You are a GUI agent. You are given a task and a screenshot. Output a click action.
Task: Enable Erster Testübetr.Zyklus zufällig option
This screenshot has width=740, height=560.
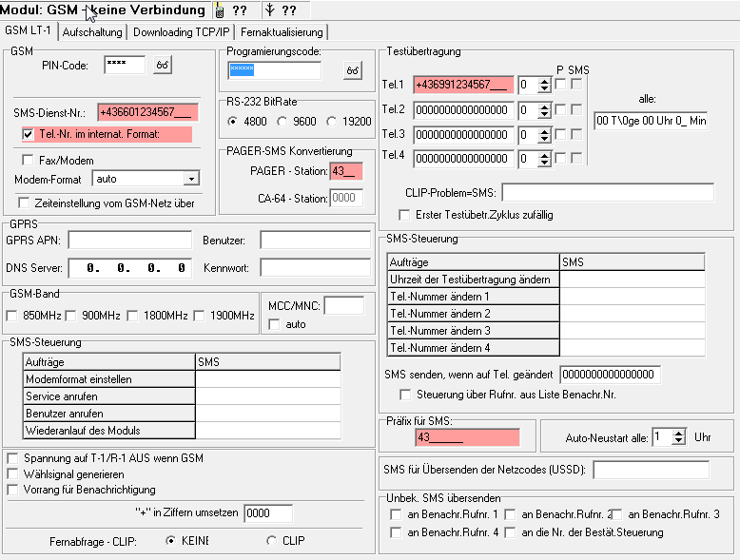coord(405,215)
